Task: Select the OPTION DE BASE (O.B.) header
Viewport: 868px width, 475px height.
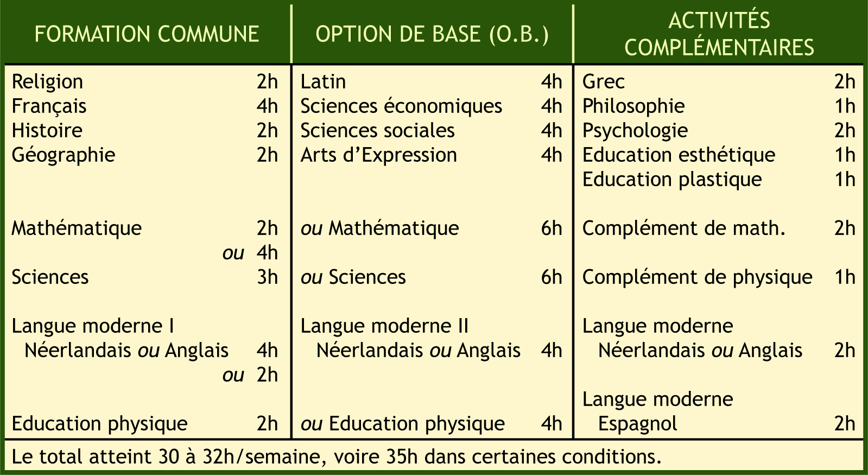Action: [432, 34]
